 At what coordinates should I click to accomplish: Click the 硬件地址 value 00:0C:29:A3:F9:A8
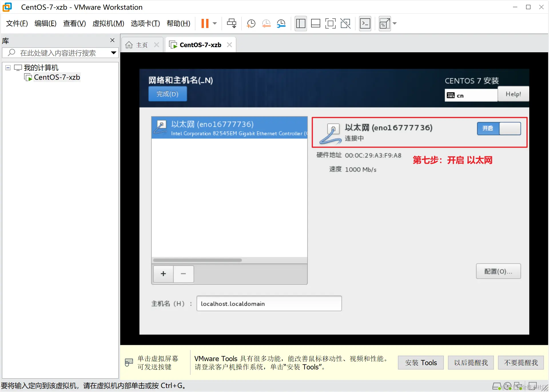373,155
